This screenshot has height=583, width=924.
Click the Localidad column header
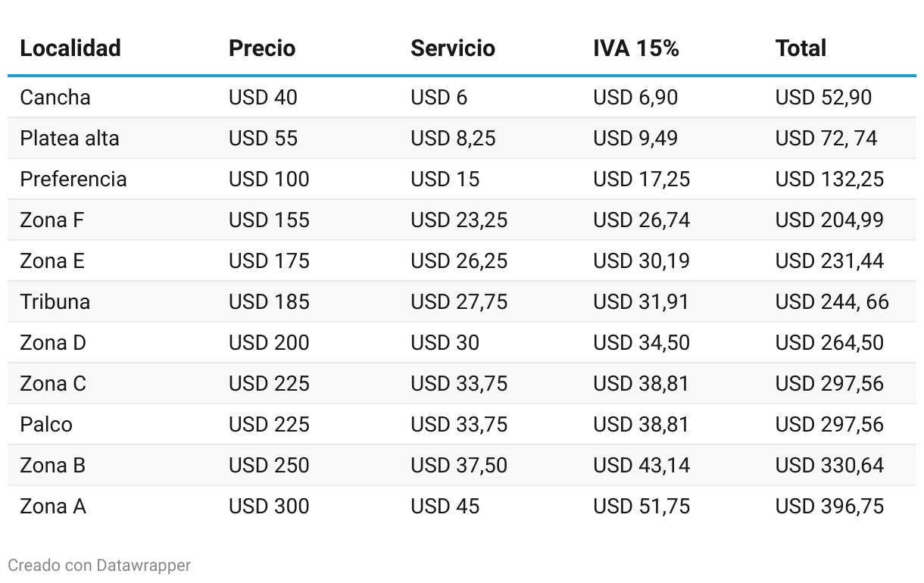click(70, 48)
